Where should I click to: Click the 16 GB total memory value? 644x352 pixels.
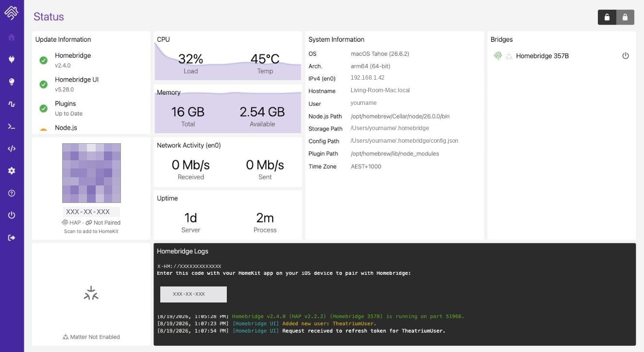pos(187,112)
